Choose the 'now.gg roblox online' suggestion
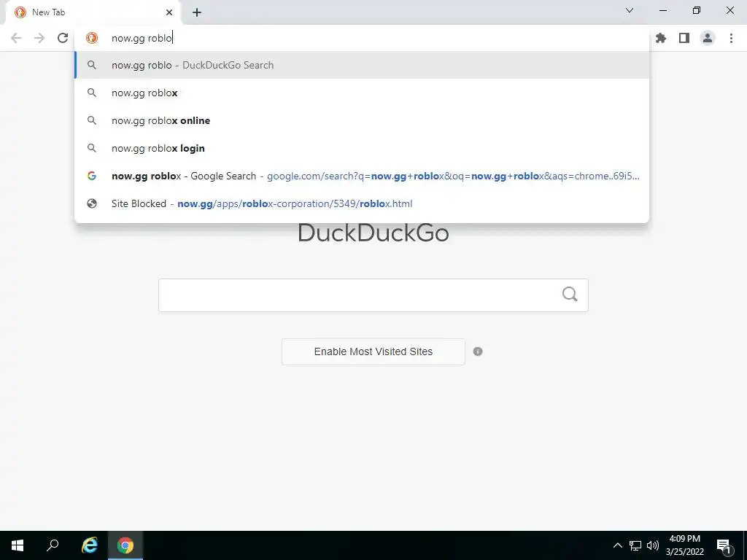Screen dimensions: 747x560 (x=362, y=120)
